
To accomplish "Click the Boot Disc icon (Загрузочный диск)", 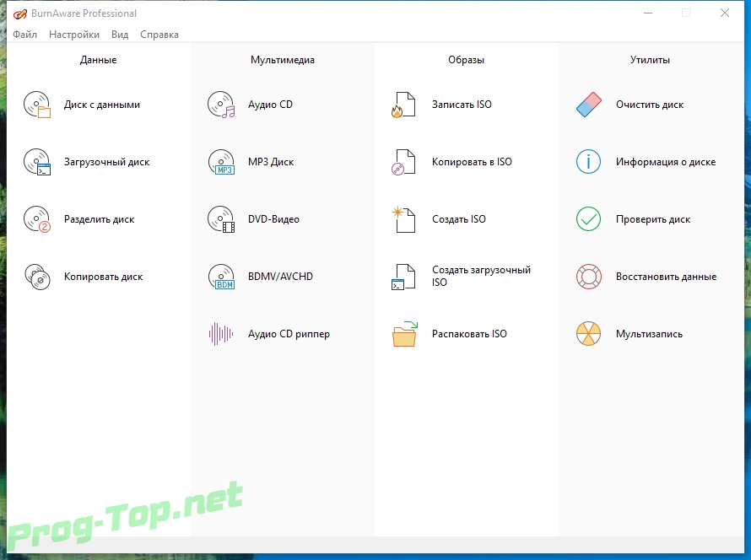I will pyautogui.click(x=37, y=162).
